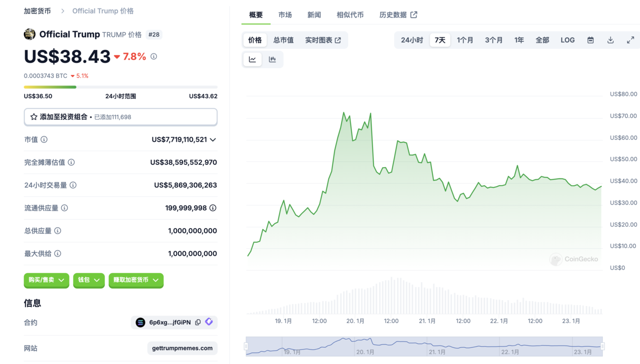Switch to the candlestick chart view

point(272,59)
